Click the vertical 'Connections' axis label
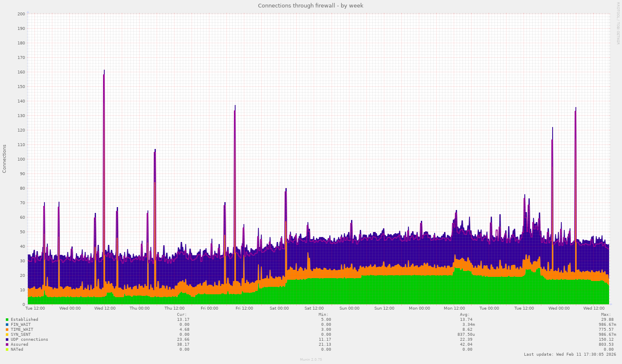This screenshot has height=364, width=622. point(5,159)
